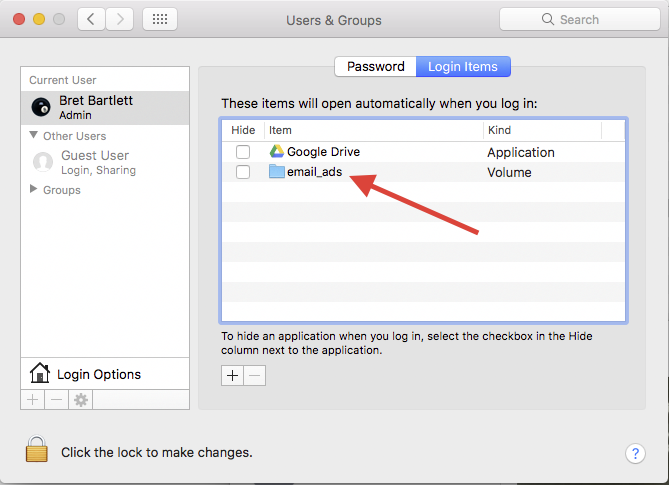Toggle Hide checkbox for Google Drive
This screenshot has height=485, width=669.
point(243,152)
